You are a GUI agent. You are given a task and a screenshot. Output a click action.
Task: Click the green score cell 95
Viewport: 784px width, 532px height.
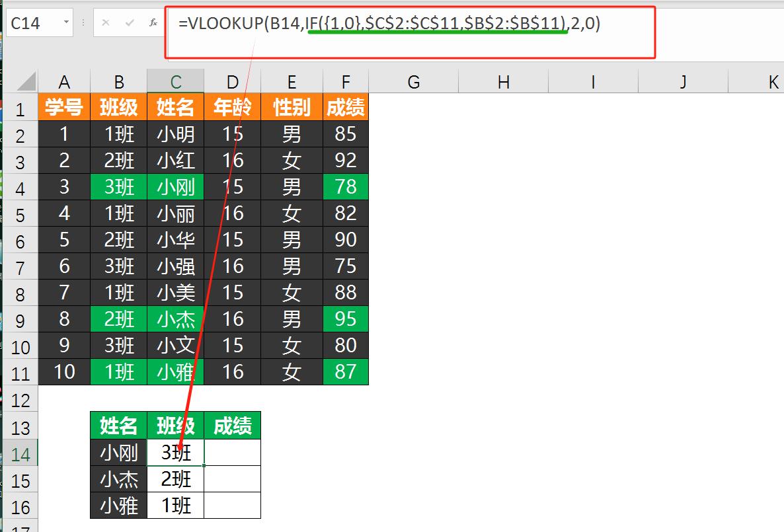click(x=346, y=319)
